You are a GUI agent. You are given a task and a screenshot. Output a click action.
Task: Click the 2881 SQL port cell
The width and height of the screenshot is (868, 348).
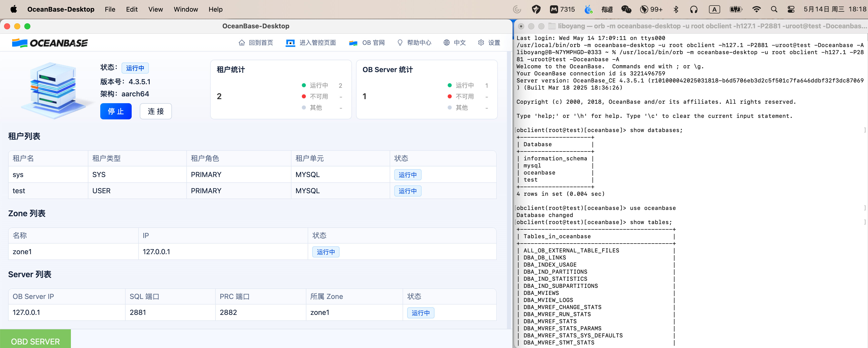pos(170,312)
